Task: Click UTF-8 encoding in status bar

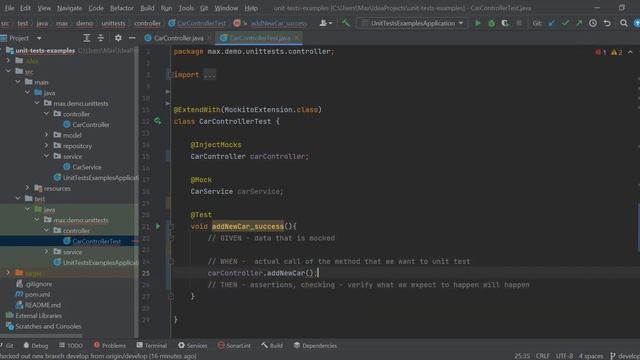Action: coord(564,356)
